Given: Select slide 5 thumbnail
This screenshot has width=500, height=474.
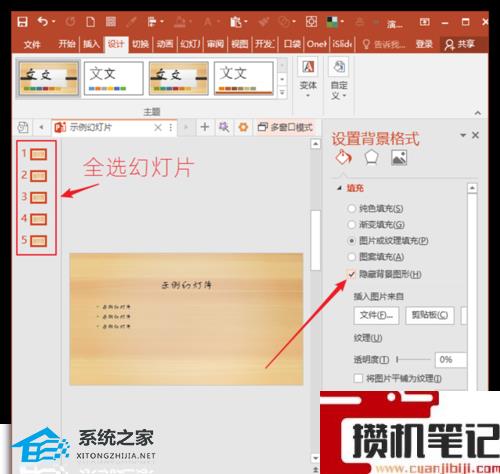Looking at the screenshot, I should coord(39,241).
